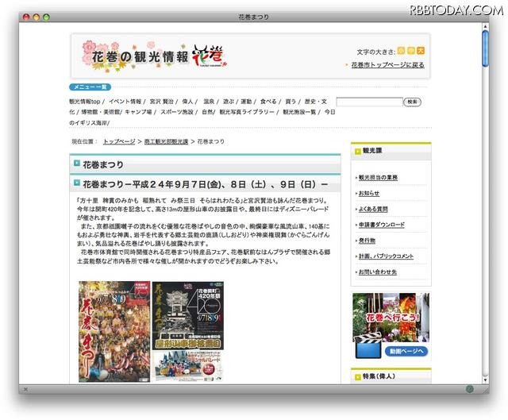Open 博物館・美術館 menu item
Image resolution: width=508 pixels, height=420 pixels.
[101, 112]
